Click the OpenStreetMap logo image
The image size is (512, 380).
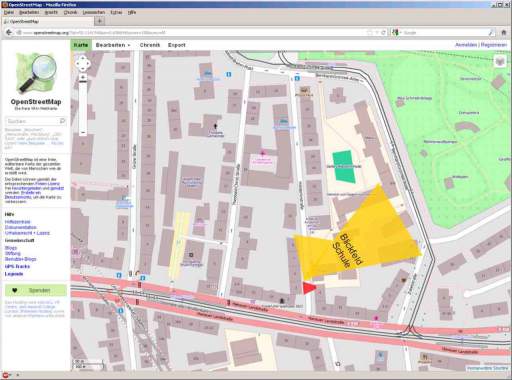click(36, 73)
